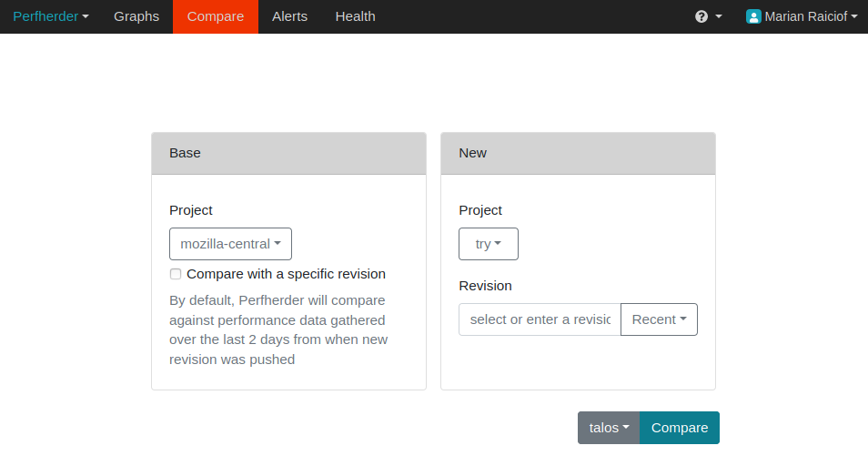Click the Base panel header
868x476 pixels.
288,153
